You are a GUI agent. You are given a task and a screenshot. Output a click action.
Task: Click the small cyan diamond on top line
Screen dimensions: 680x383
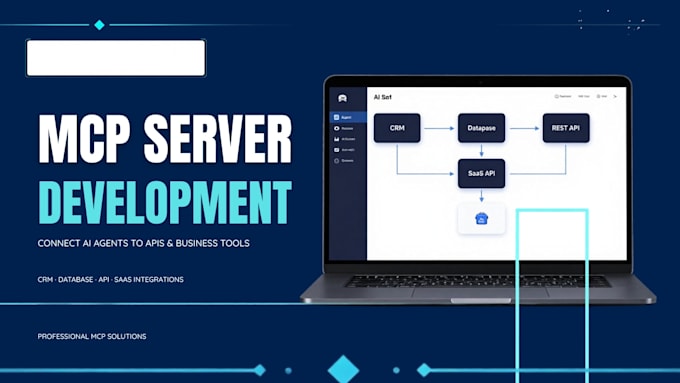(99, 25)
